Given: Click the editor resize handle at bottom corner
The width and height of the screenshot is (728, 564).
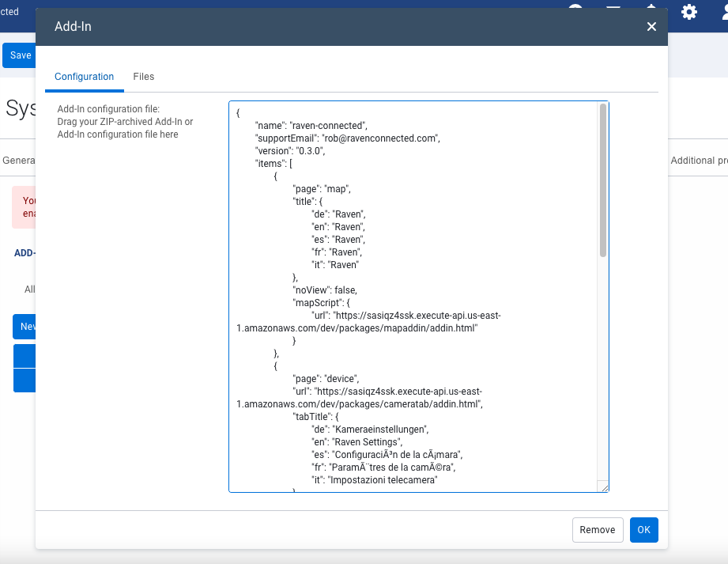Looking at the screenshot, I should coord(605,489).
